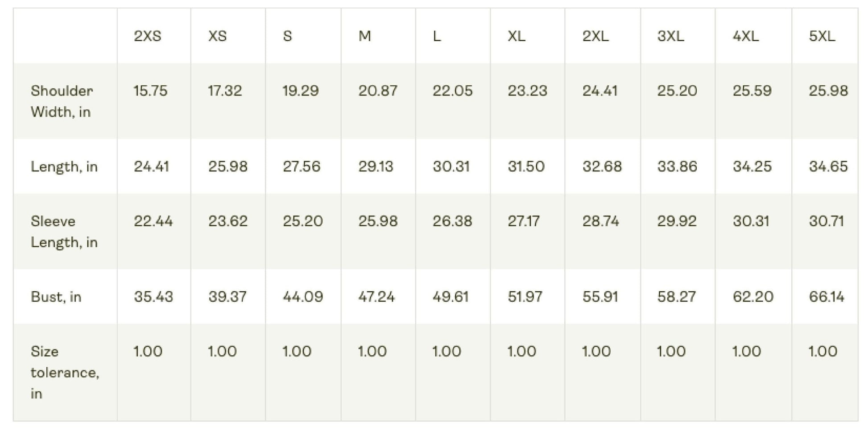Click shoulder width value 15.75 for 2XS
The width and height of the screenshot is (868, 432).
click(150, 91)
